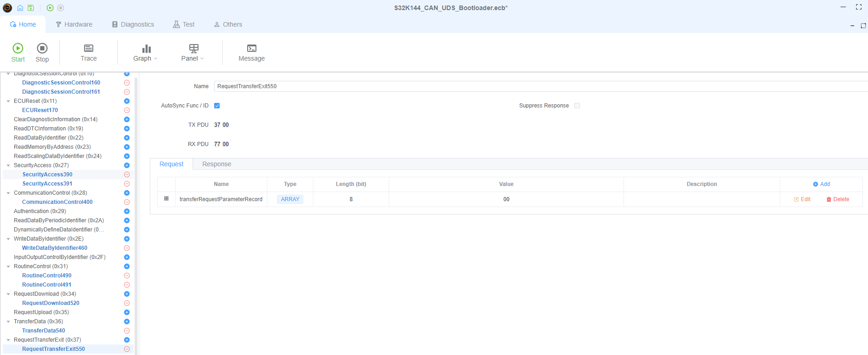868x355 pixels.
Task: Remove the CommunicationControl400 service
Action: (x=127, y=202)
